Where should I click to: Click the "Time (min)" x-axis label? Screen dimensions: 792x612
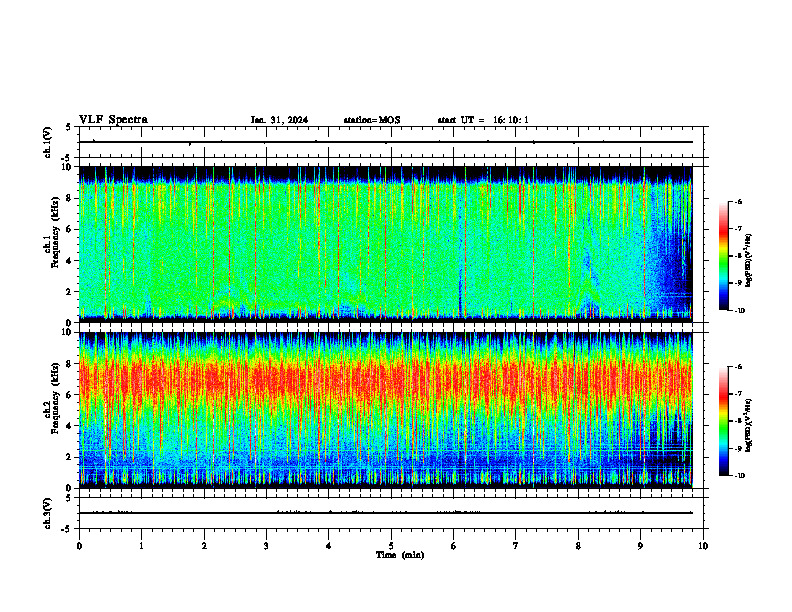pyautogui.click(x=400, y=555)
